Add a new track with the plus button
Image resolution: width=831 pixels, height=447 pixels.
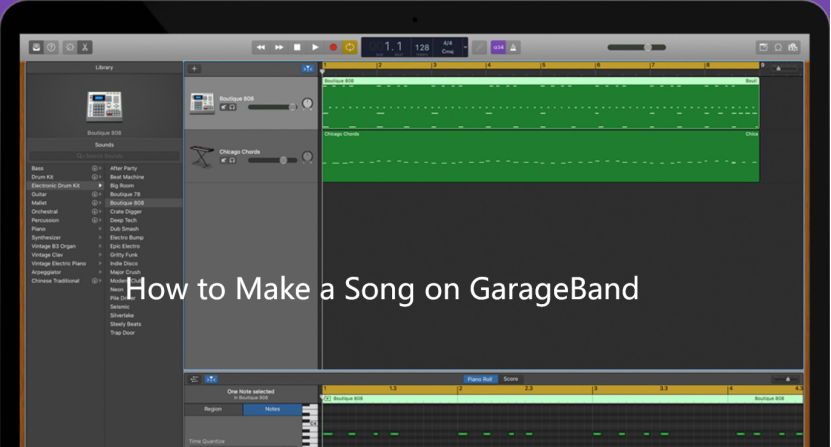[x=195, y=68]
